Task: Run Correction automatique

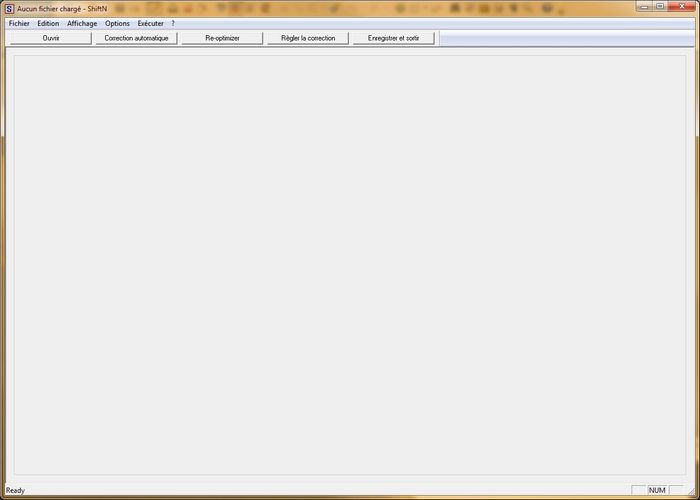Action: 136,38
